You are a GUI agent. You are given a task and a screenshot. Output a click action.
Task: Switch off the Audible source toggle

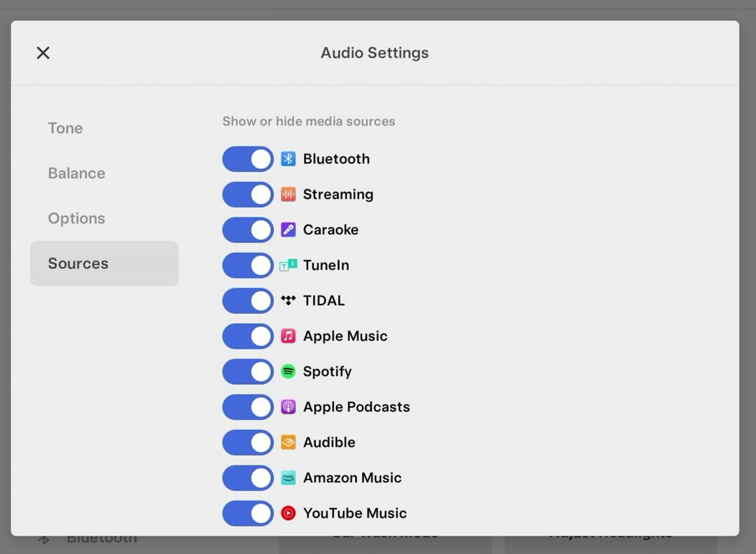(x=248, y=443)
